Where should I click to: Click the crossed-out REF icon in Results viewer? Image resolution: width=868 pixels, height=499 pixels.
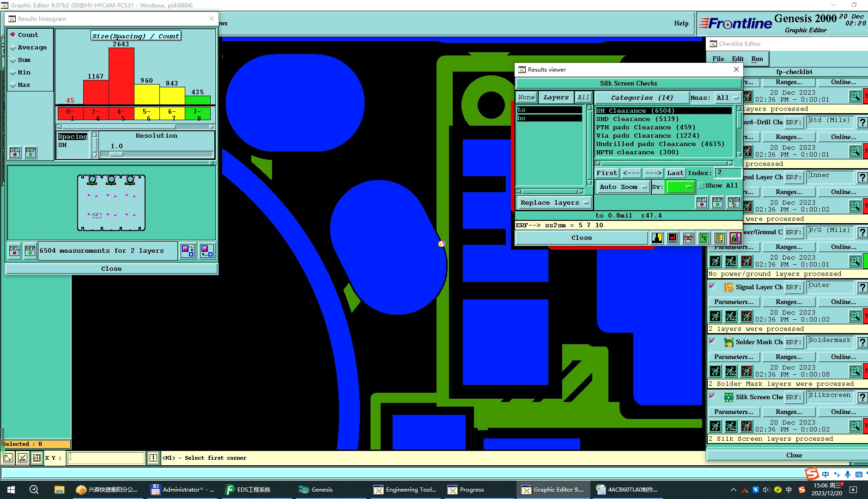688,238
